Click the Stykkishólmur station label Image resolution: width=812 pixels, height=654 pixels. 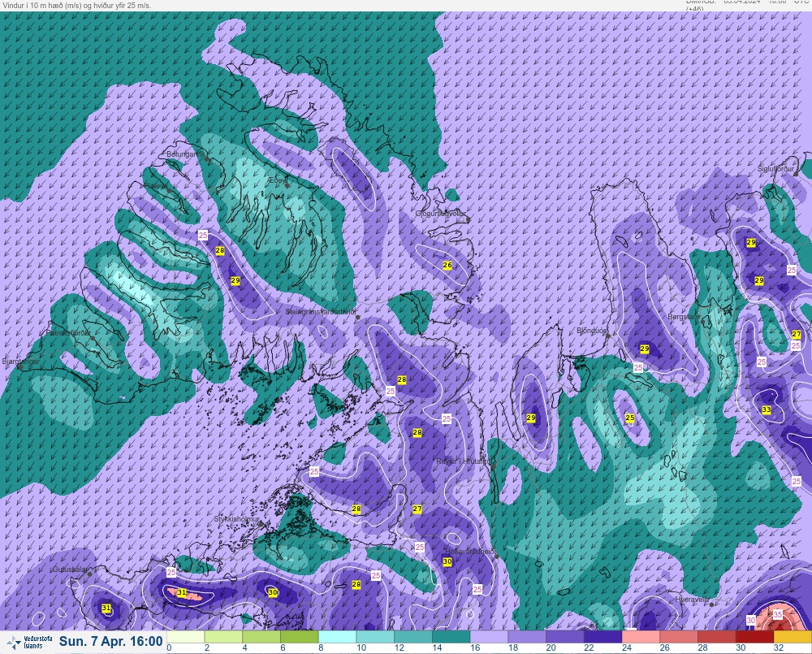[236, 519]
